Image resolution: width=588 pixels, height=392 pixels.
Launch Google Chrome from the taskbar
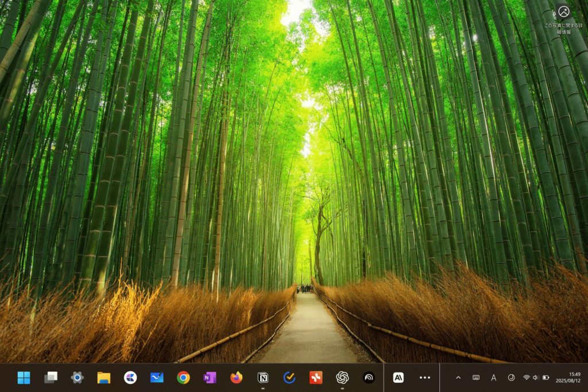coord(183,377)
